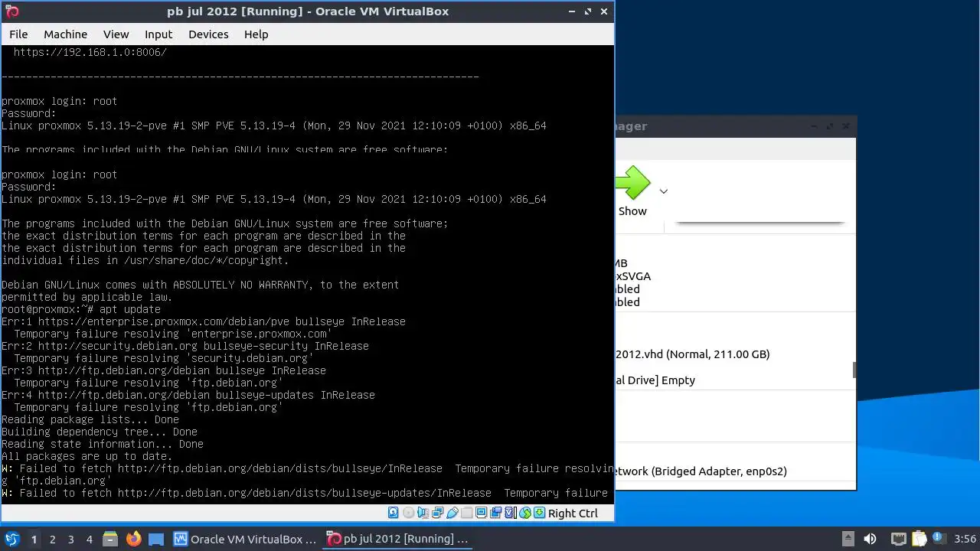980x551 pixels.
Task: Click inside the Proxmox terminal at root@proxmox prompt
Action: pos(47,309)
